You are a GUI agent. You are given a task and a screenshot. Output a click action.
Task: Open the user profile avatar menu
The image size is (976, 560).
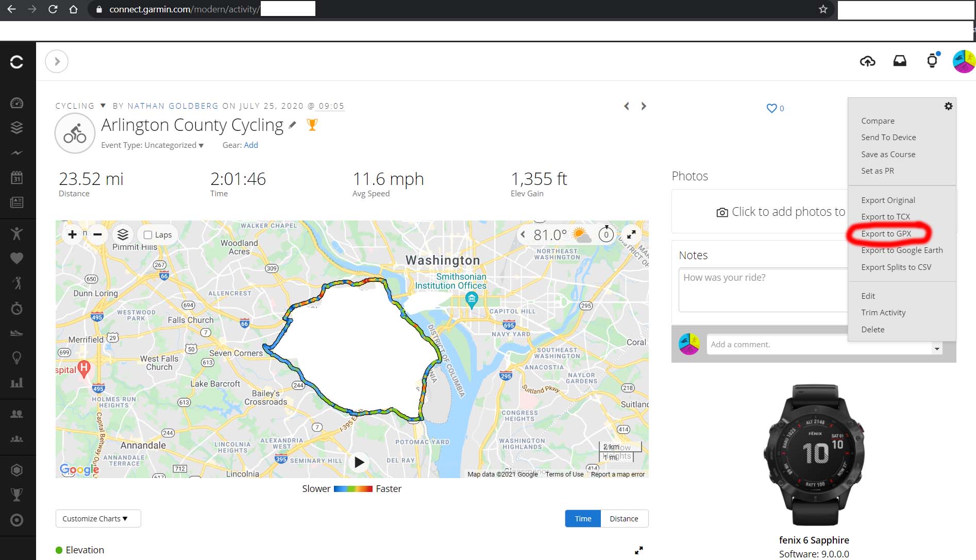pyautogui.click(x=963, y=61)
